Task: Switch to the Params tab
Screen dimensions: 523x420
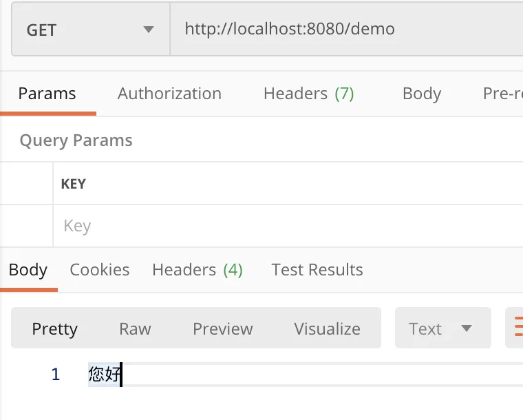Action: 47,94
